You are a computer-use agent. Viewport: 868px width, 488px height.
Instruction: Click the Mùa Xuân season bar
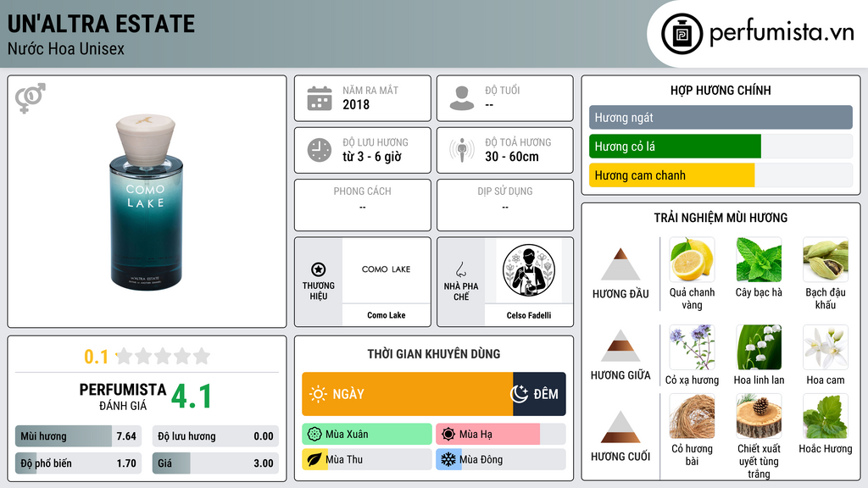pos(367,435)
